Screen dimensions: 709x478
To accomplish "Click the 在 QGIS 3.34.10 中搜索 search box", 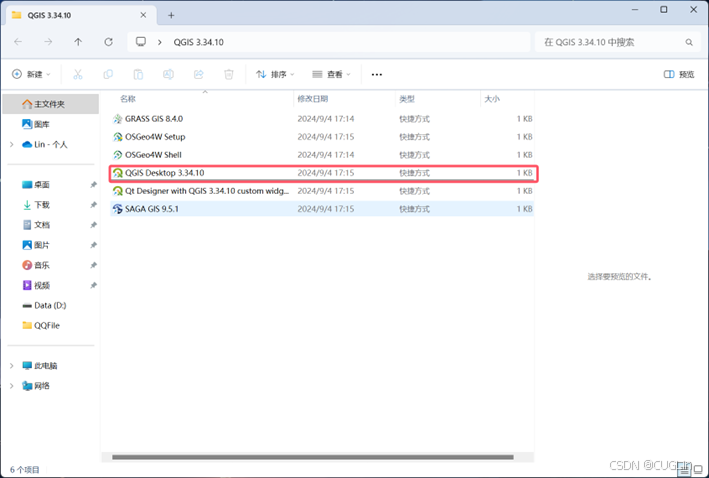I will [x=618, y=42].
